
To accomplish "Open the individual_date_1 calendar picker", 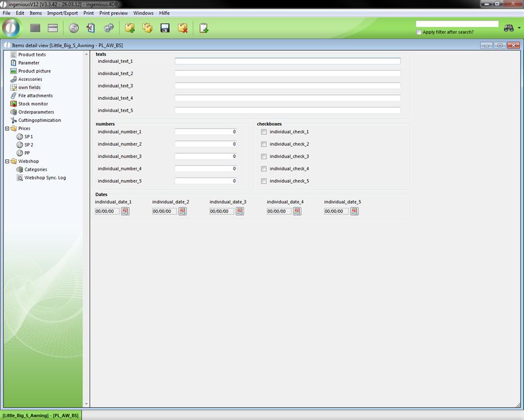I will [x=125, y=211].
